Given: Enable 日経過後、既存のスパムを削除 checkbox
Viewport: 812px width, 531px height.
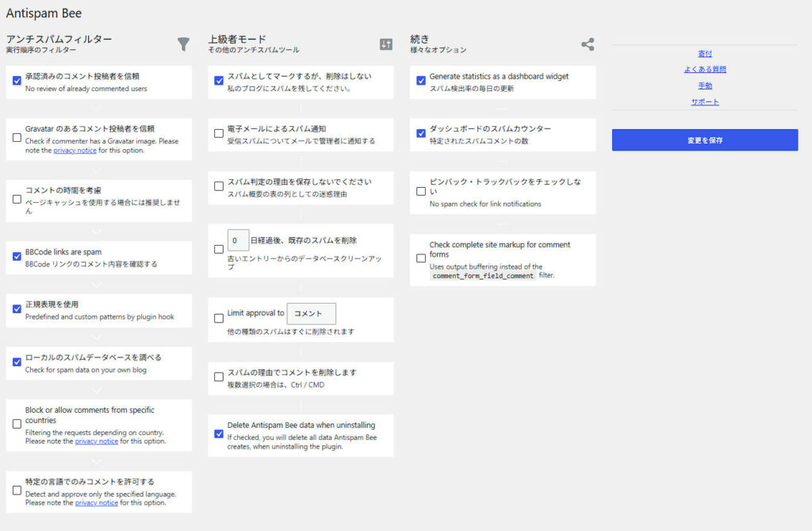Looking at the screenshot, I should [x=219, y=250].
